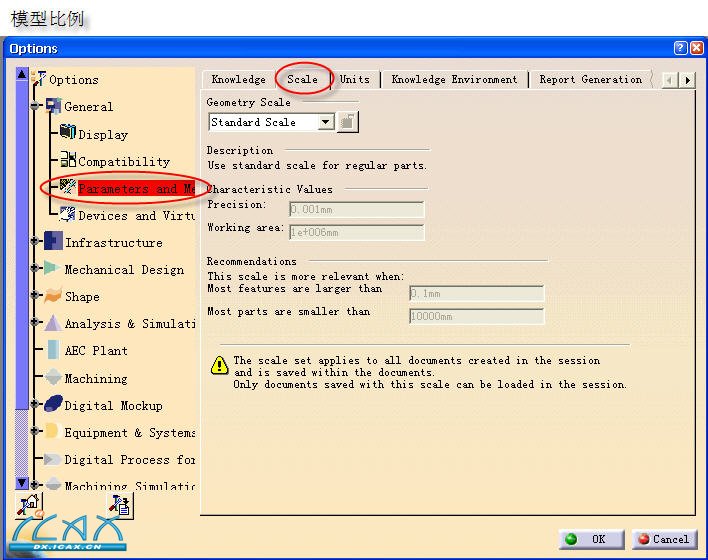The image size is (708, 560).
Task: Click the tree scrollbar down arrow
Action: pyautogui.click(x=22, y=483)
